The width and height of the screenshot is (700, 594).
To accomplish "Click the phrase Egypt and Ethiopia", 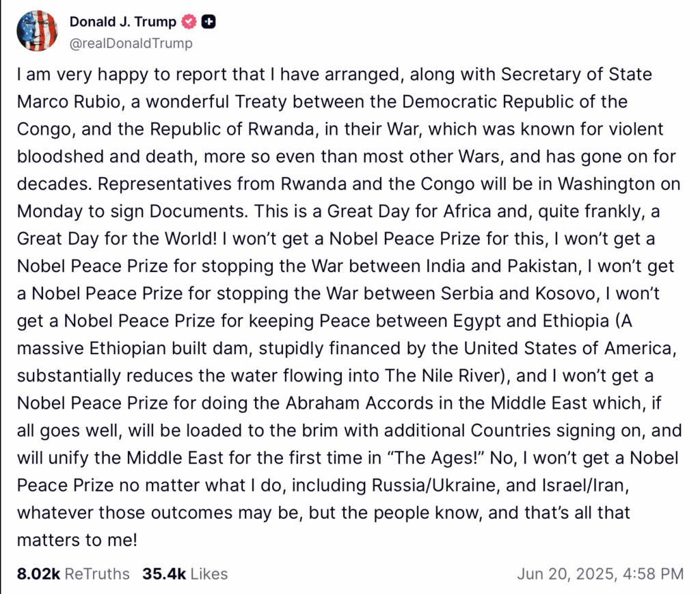I will [x=531, y=321].
